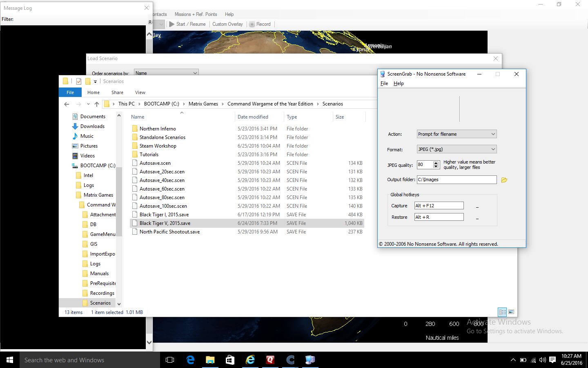Open the Windows Start menu
The height and width of the screenshot is (368, 588).
10,360
